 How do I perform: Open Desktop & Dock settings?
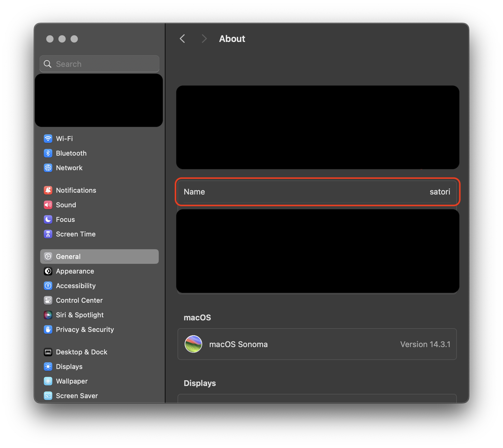point(82,352)
